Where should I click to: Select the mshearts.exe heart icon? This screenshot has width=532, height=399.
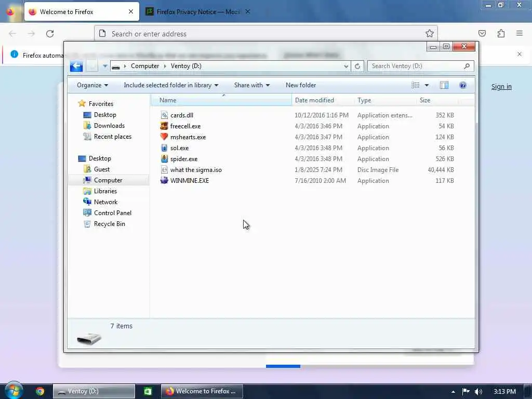pos(164,137)
